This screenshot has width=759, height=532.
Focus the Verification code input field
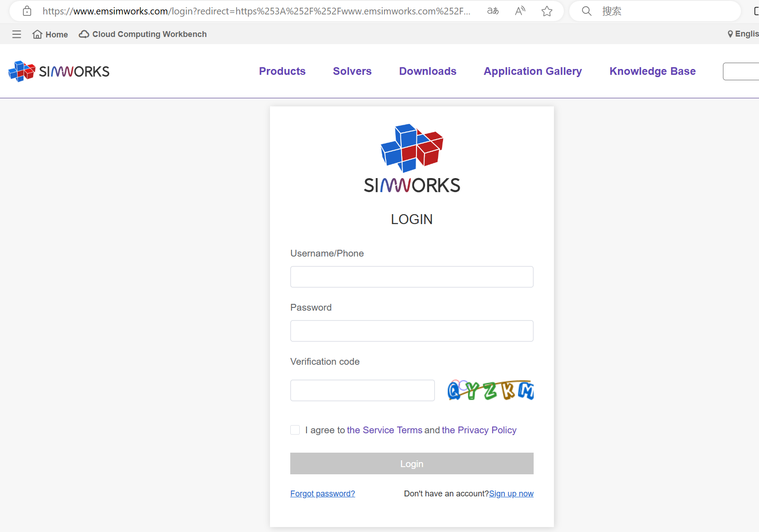tap(362, 390)
